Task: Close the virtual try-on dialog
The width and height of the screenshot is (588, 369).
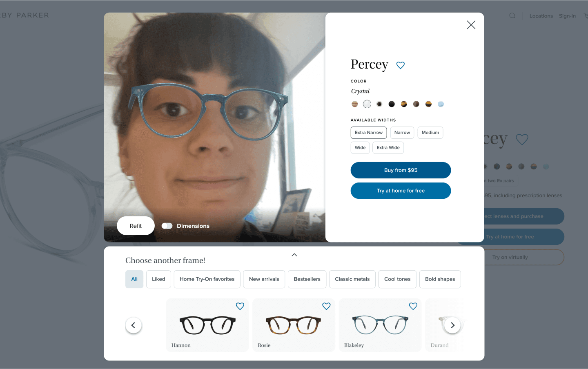Action: (471, 25)
